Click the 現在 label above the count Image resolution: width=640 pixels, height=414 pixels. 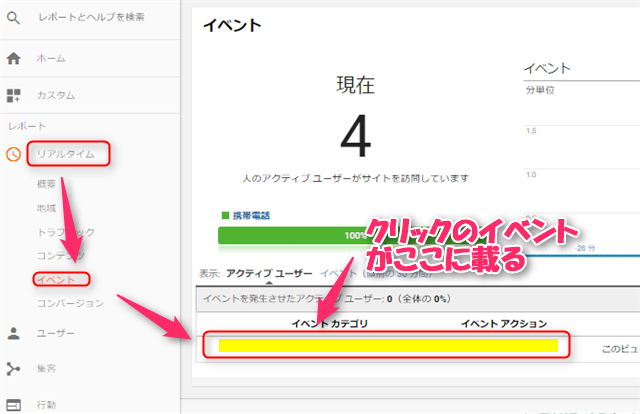356,85
